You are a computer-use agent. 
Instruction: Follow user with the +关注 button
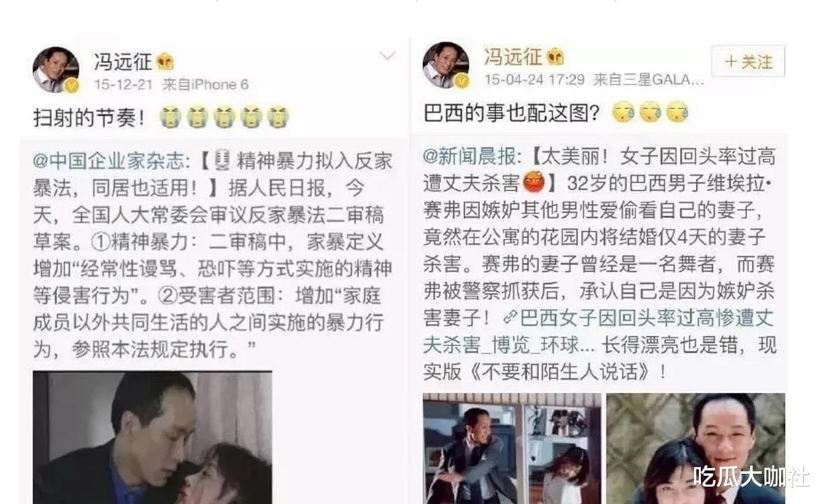click(x=748, y=62)
